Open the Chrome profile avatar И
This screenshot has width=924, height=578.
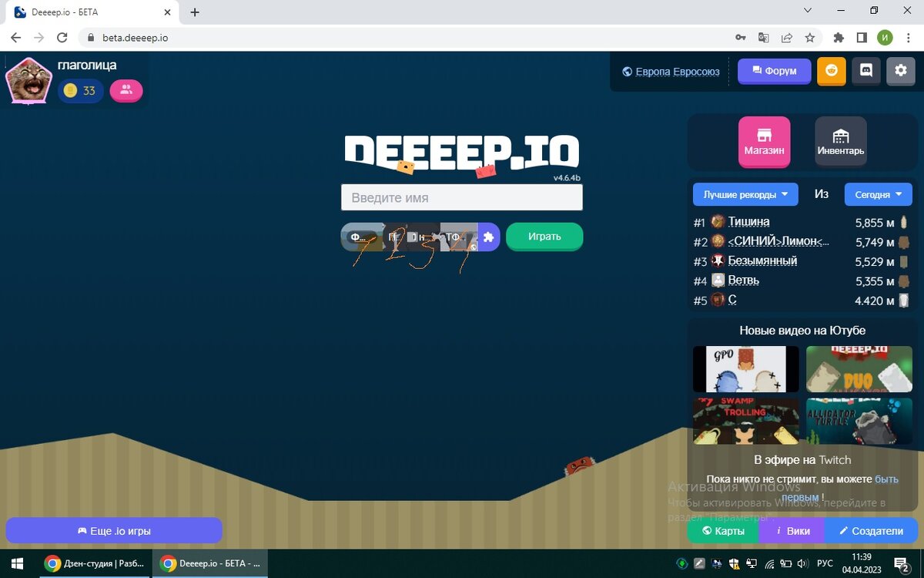pos(885,37)
